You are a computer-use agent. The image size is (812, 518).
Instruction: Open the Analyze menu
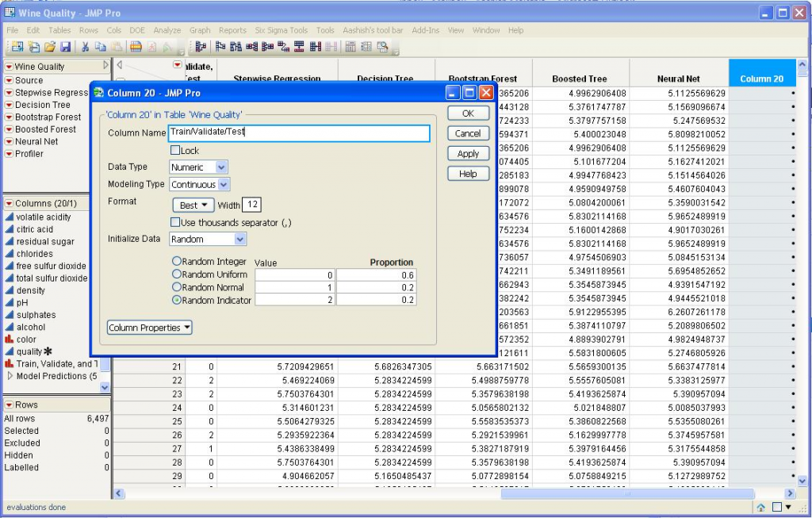pos(167,30)
